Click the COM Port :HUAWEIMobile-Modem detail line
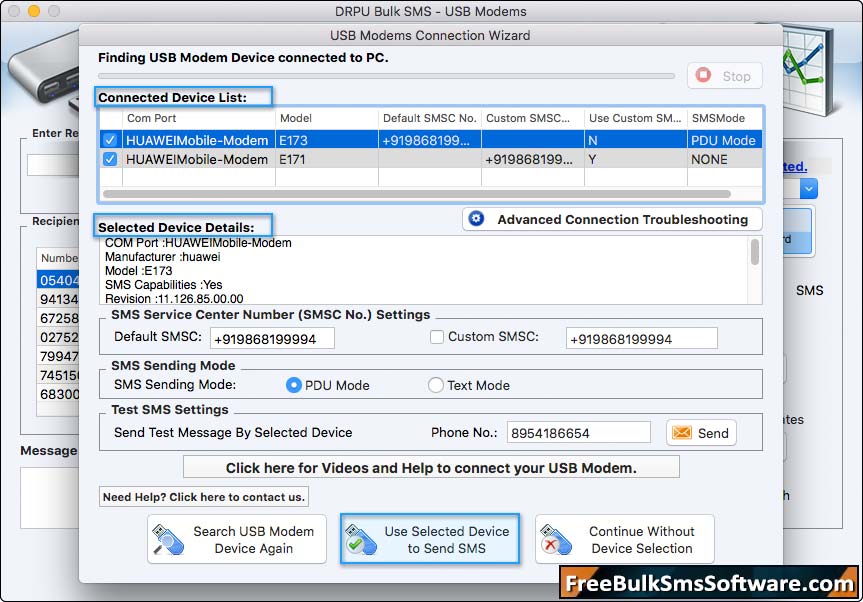The width and height of the screenshot is (863, 602). click(x=198, y=243)
